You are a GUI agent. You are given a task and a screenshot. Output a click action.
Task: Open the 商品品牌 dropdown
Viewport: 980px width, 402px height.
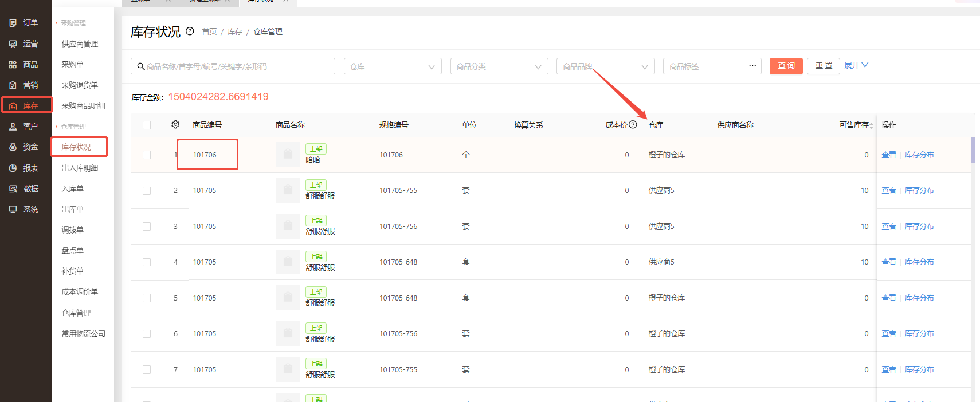click(x=606, y=66)
